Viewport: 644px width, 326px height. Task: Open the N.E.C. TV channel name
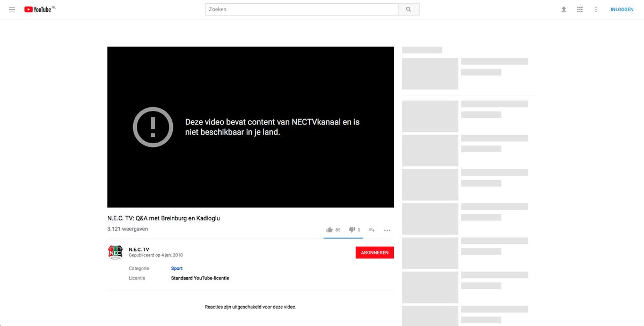138,249
